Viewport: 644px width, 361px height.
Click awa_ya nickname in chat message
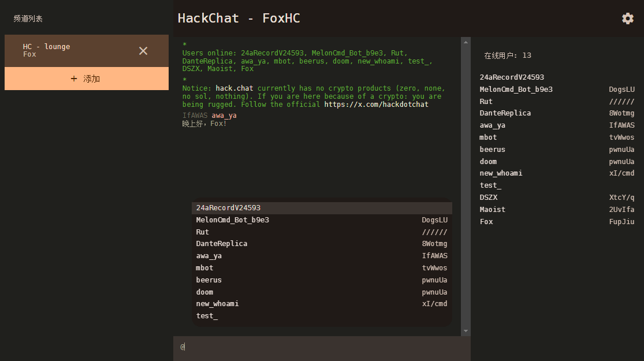point(224,116)
